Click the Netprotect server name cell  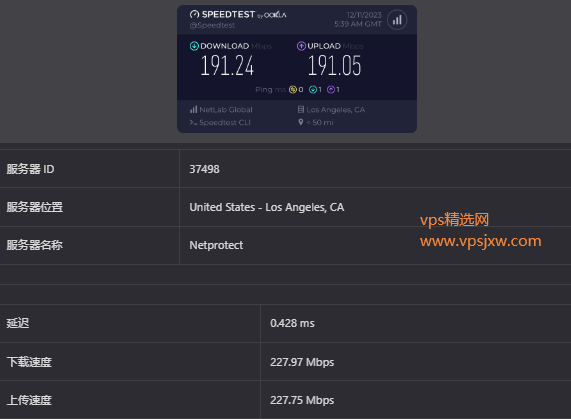375,245
